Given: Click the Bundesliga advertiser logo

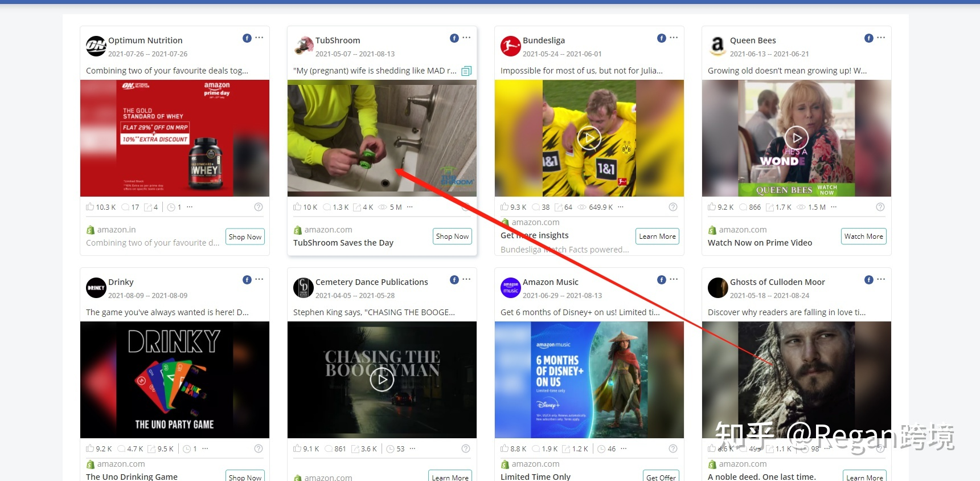Looking at the screenshot, I should [x=511, y=46].
